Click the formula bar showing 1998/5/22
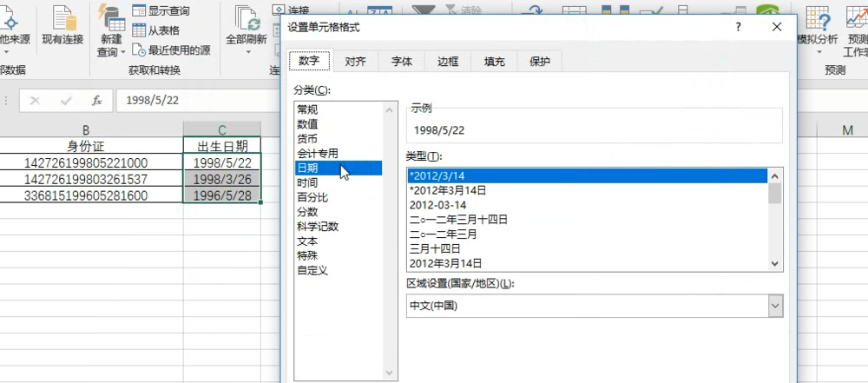Screen dimensions: 868x383 [x=200, y=101]
